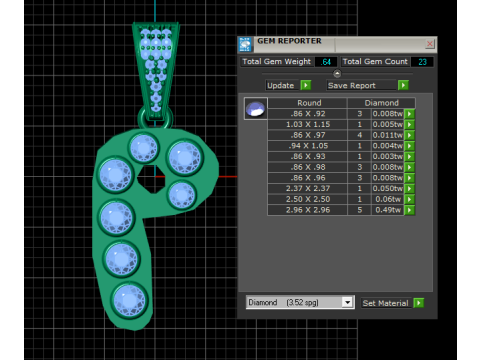
Task: Select the .94 X 1.05 size cell
Action: [x=308, y=146]
